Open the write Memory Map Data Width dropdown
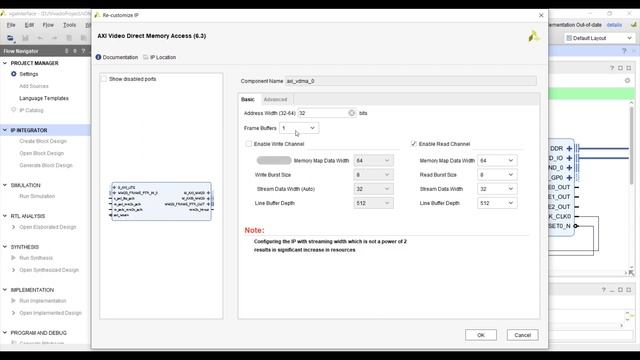640x360 pixels. [373, 161]
